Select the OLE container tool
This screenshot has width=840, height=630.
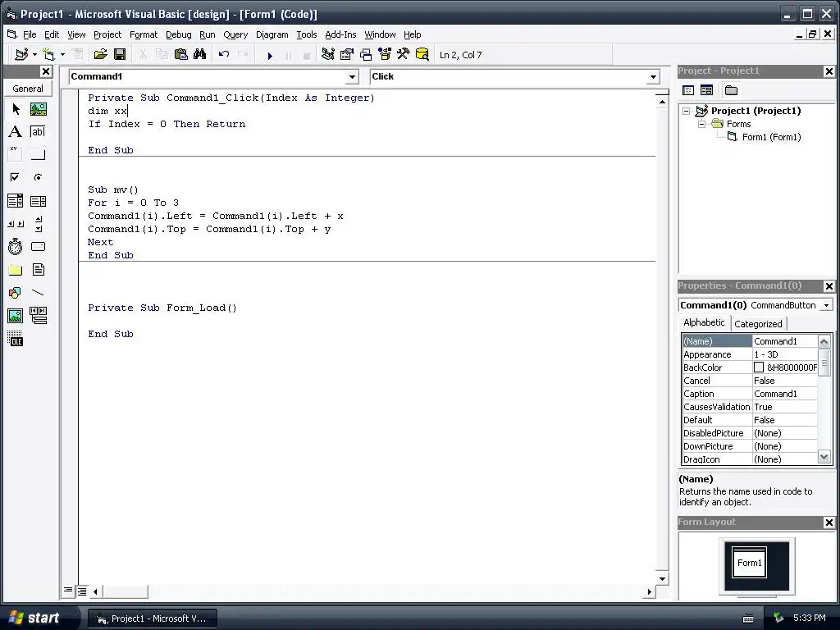coord(16,339)
